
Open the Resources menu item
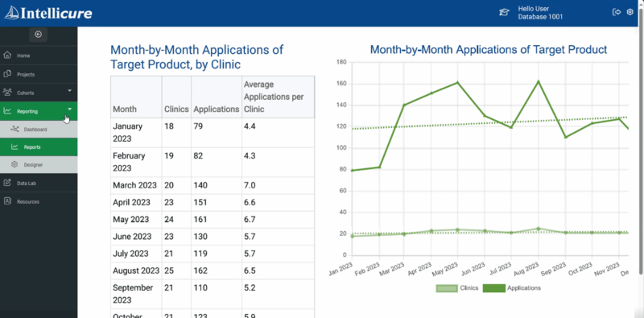click(x=39, y=202)
